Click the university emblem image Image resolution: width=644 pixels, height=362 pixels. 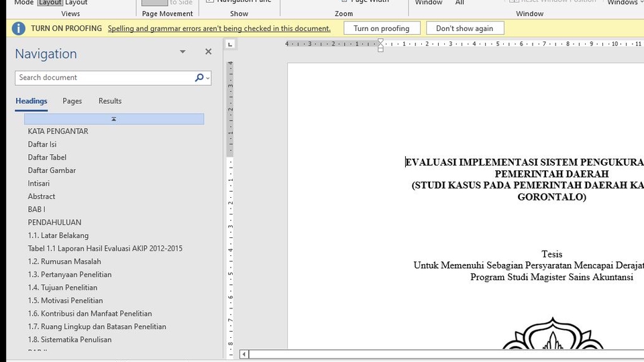[552, 333]
